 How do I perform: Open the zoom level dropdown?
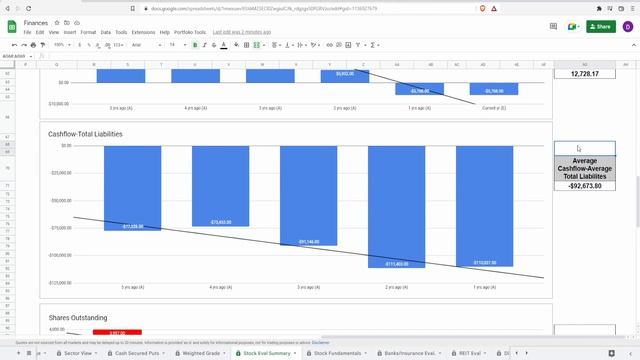(x=62, y=45)
